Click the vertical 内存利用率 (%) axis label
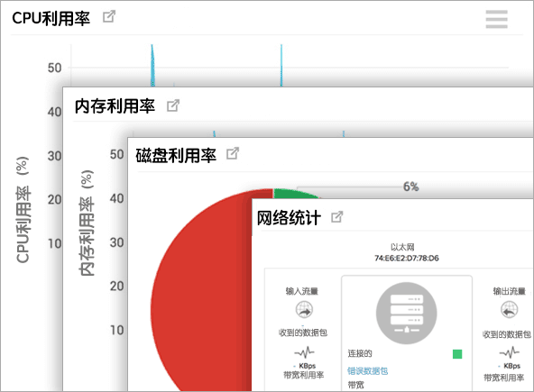This screenshot has height=392, width=534. [x=86, y=223]
